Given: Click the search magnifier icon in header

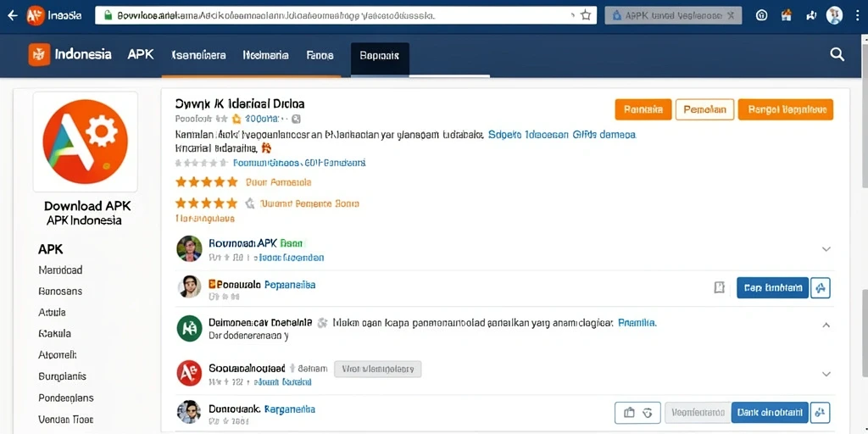Looking at the screenshot, I should (x=837, y=54).
